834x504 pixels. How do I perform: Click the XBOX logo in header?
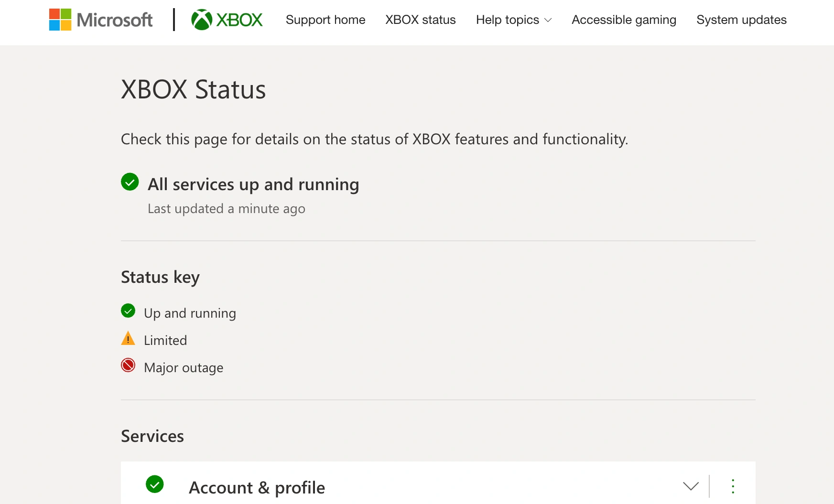pyautogui.click(x=227, y=20)
